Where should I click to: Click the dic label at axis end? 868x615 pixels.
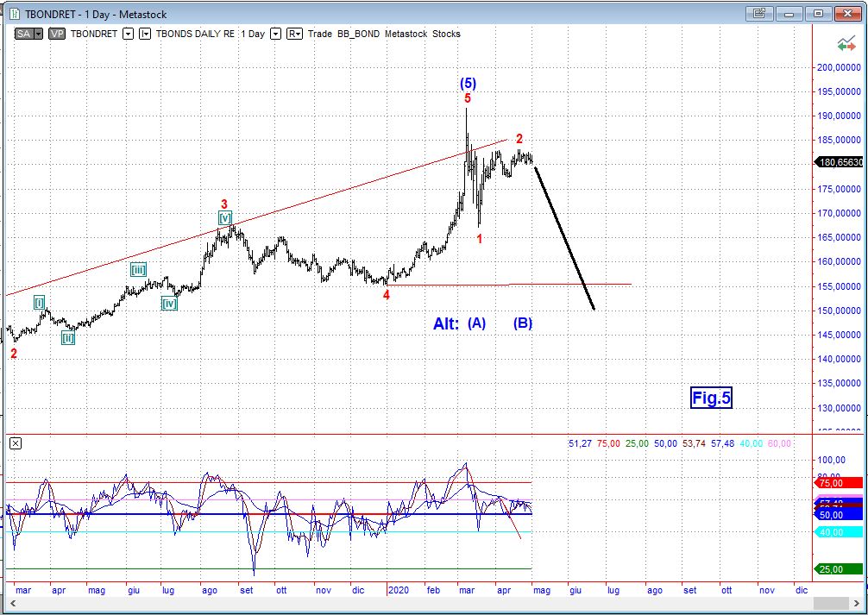pos(801,590)
